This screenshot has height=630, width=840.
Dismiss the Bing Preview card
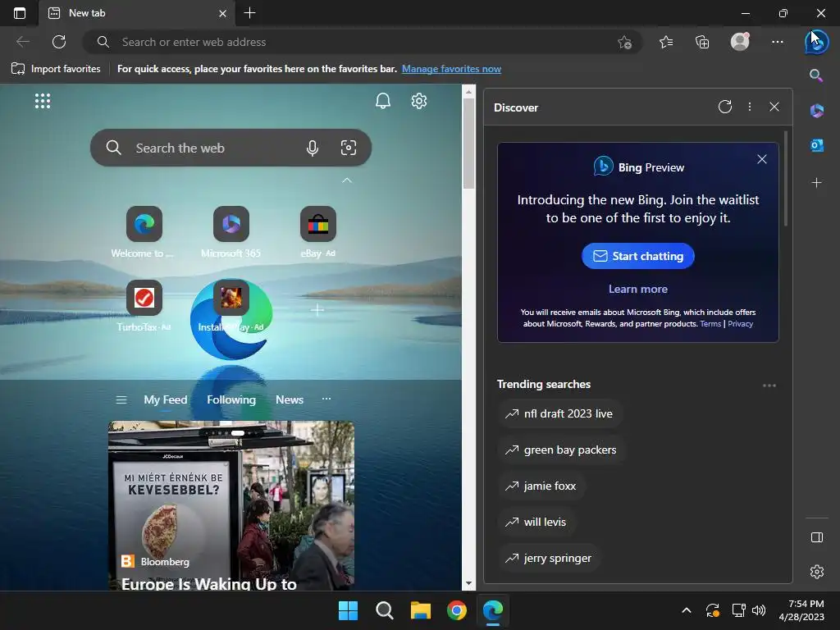click(x=762, y=159)
